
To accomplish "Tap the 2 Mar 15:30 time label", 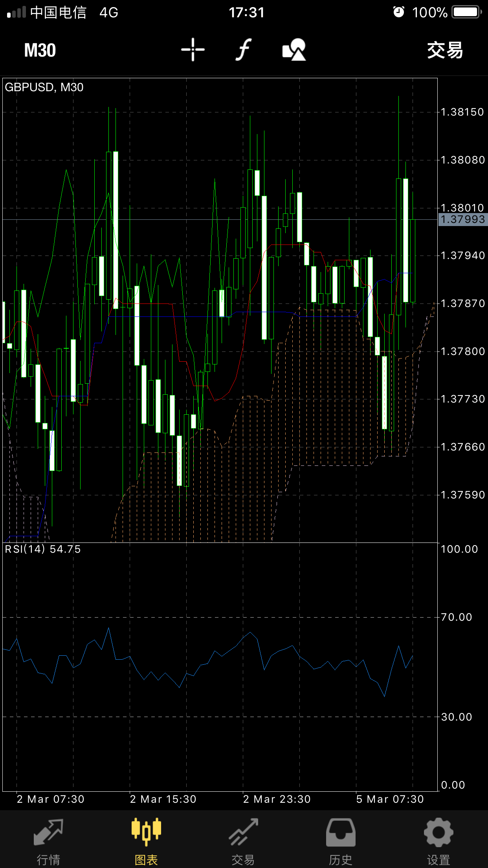I will click(x=163, y=799).
